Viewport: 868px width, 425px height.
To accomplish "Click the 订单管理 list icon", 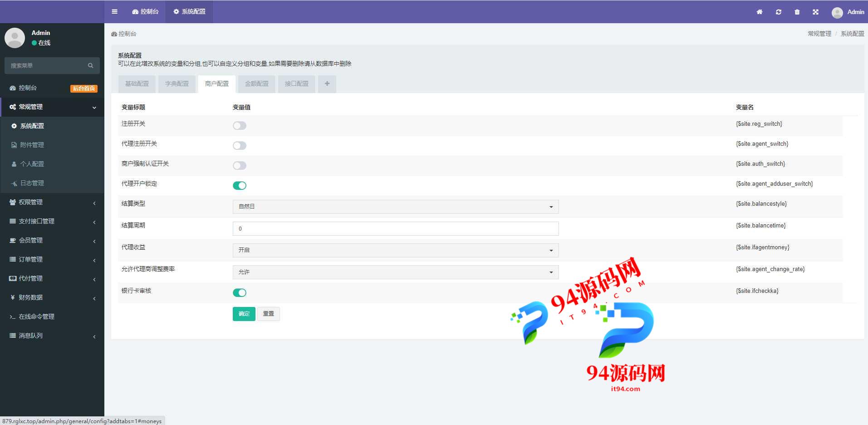I will pos(13,259).
